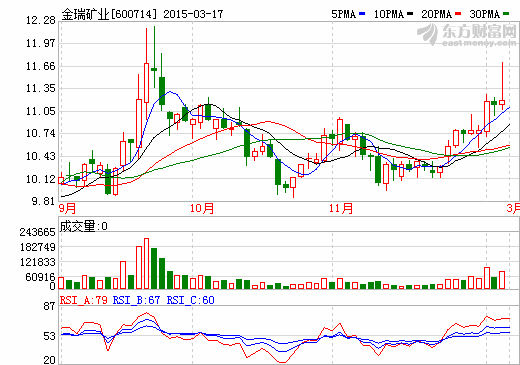520x365 pixels.
Task: Click the 11.66 price axis label
Action: 41,66
